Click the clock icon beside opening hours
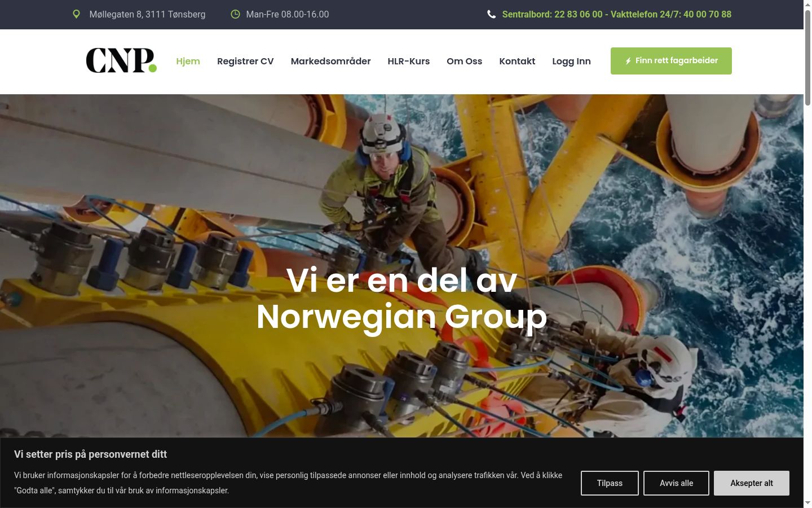The width and height of the screenshot is (812, 508). [236, 14]
